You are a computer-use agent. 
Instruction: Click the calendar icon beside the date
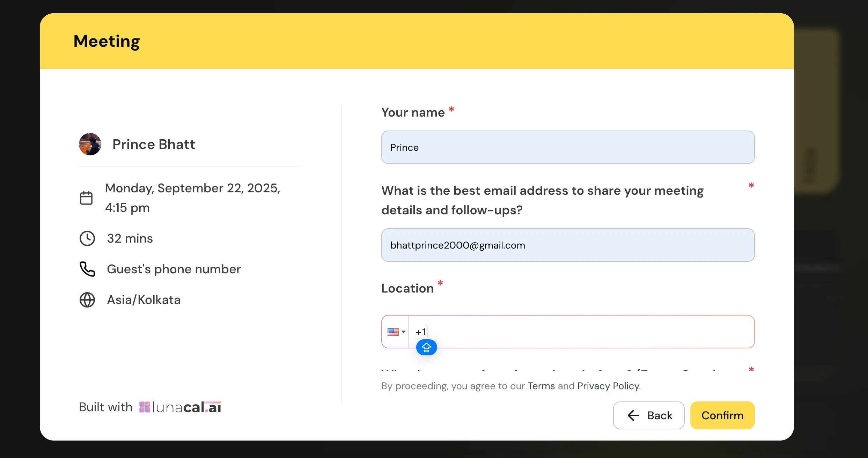pyautogui.click(x=86, y=198)
